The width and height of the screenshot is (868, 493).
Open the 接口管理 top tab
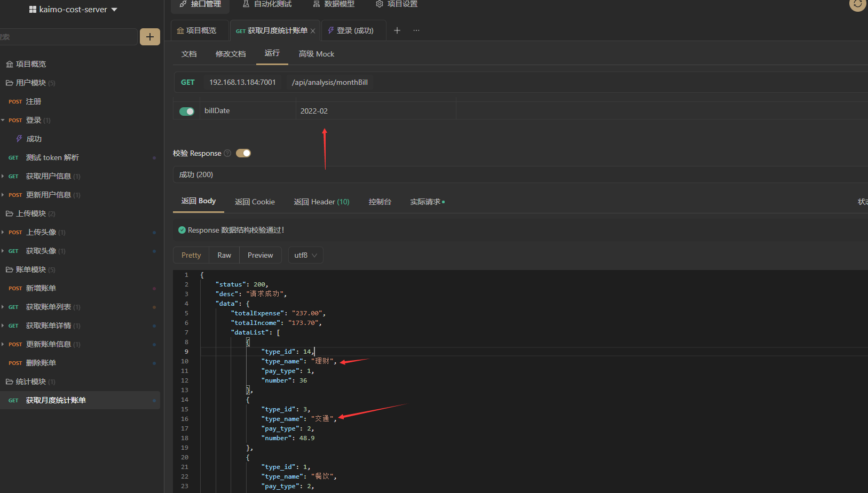pyautogui.click(x=200, y=4)
